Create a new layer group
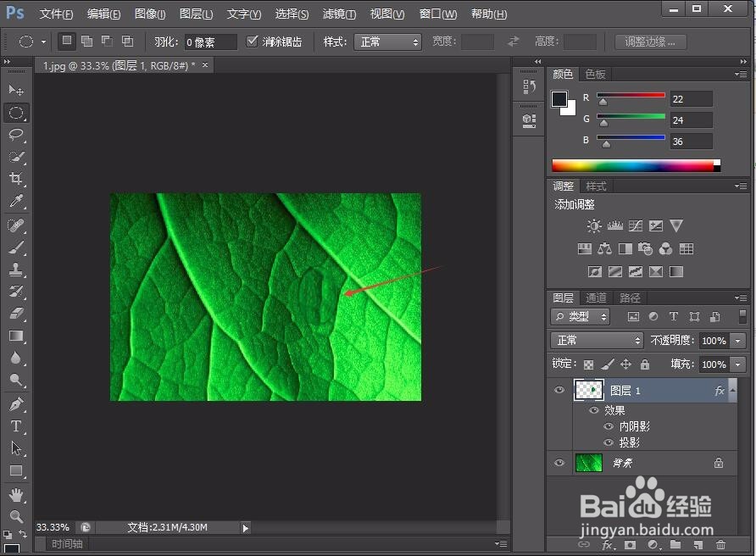Screen dimensions: 756x556 [675, 545]
